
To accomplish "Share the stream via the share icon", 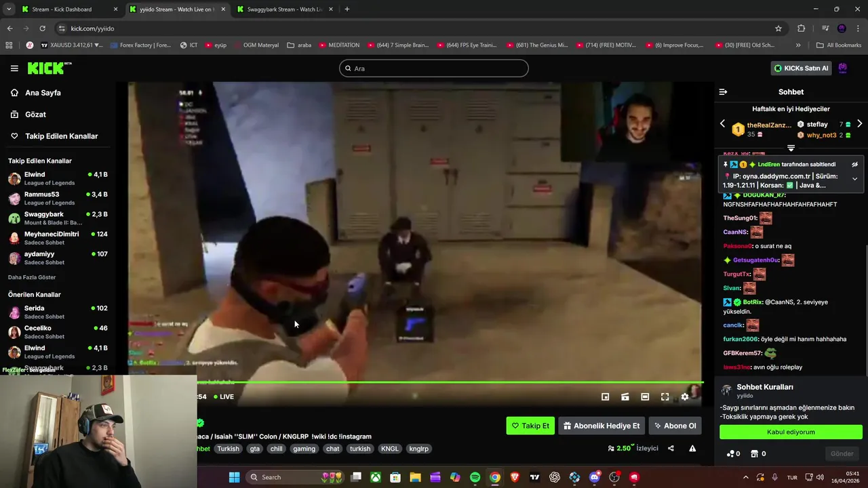I will coord(671,448).
